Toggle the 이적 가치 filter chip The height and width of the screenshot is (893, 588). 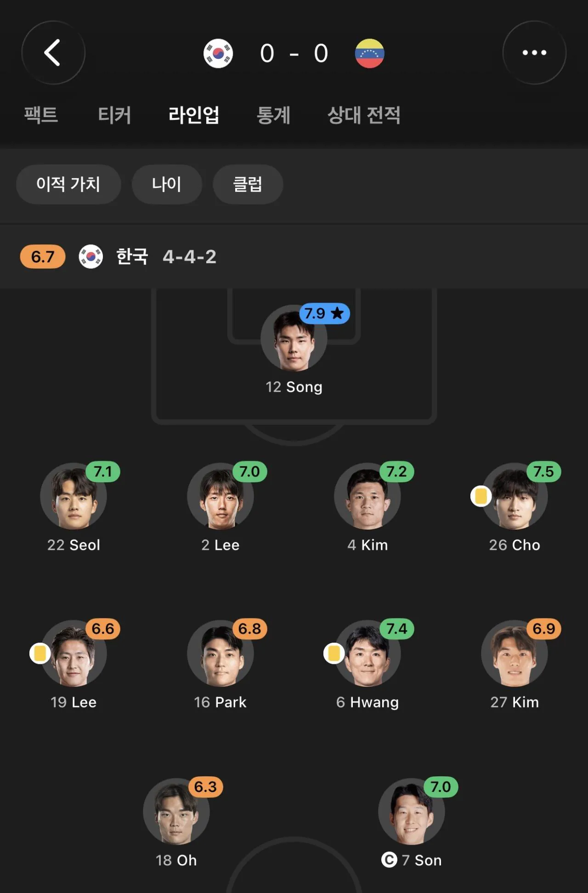[68, 184]
